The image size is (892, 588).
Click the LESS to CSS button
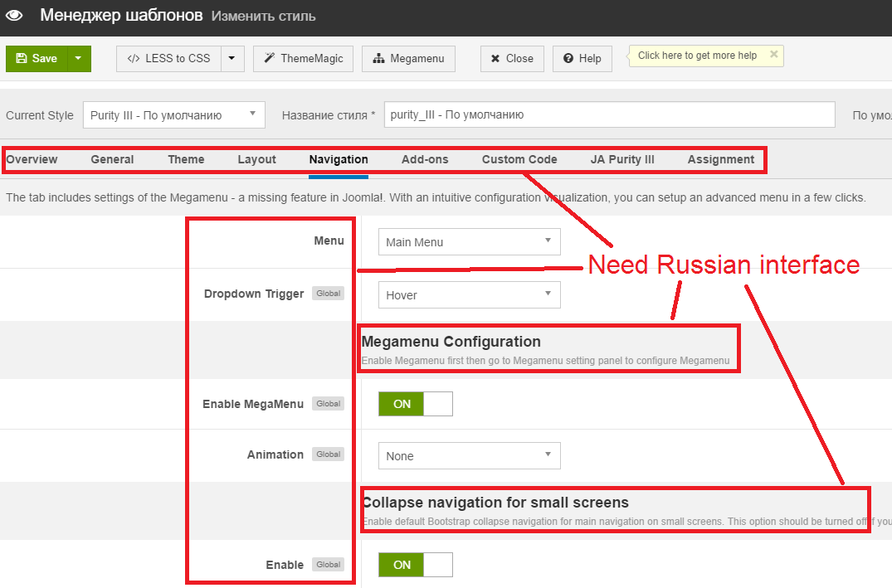(x=169, y=59)
